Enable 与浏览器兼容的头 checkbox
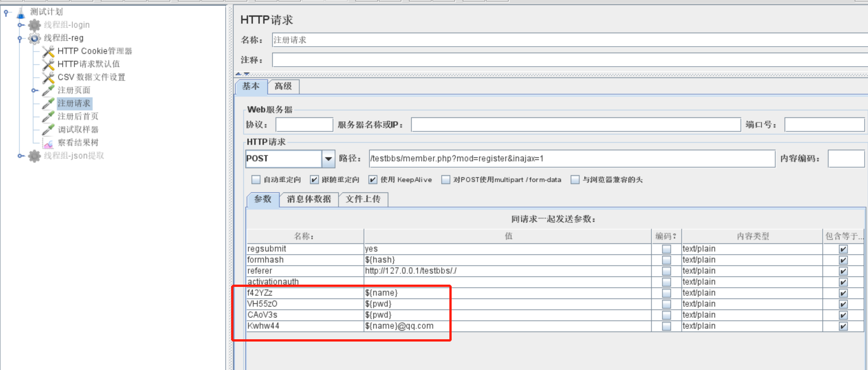 [575, 179]
